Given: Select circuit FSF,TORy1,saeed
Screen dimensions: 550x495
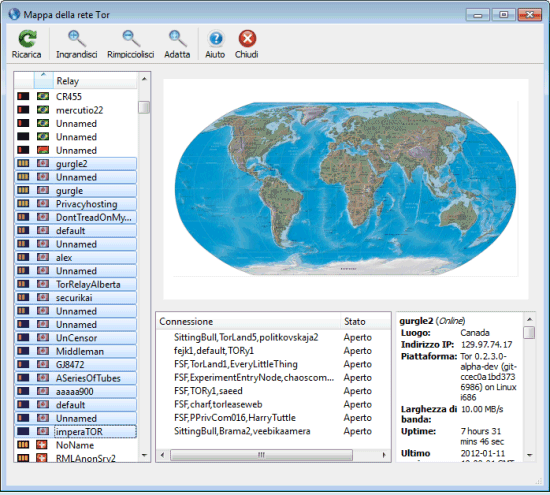Looking at the screenshot, I should [273, 390].
